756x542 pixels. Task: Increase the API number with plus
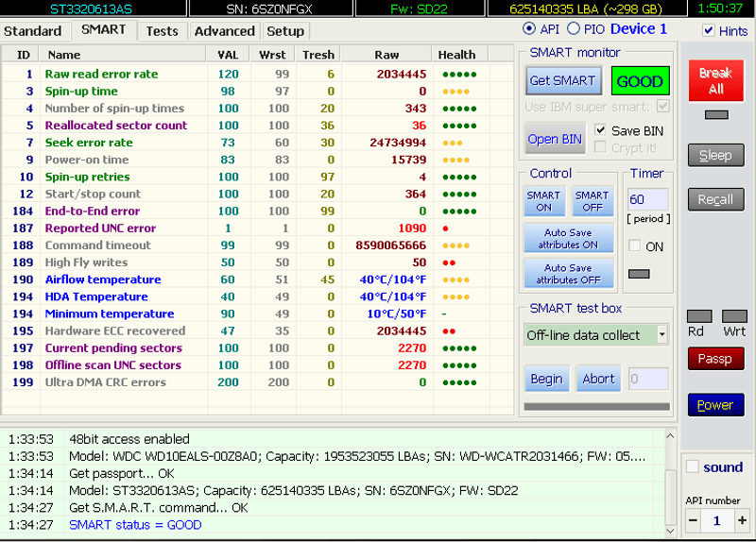pos(743,520)
